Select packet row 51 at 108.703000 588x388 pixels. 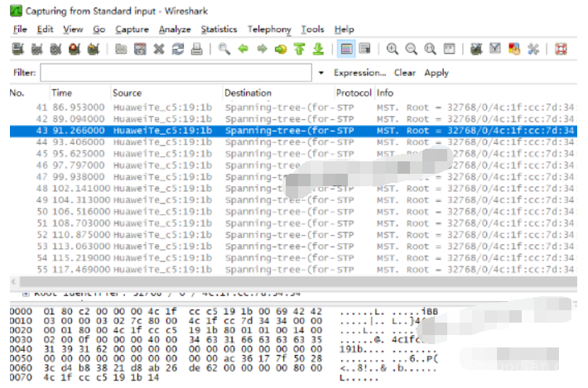293,223
